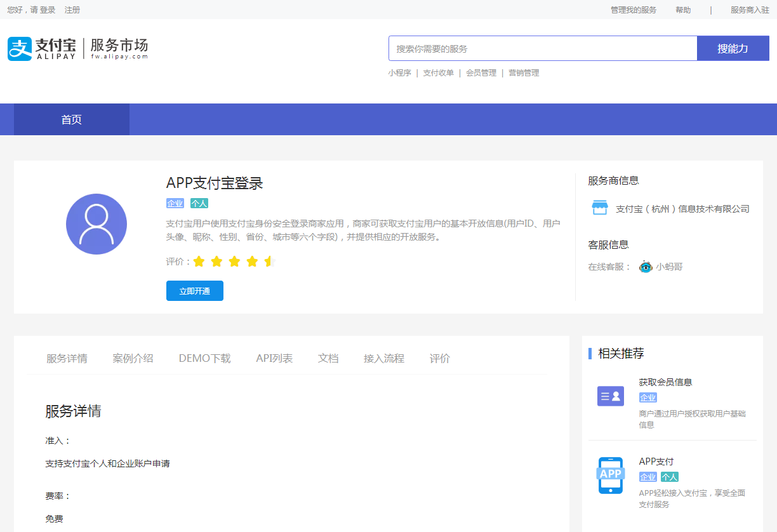Click the 企业 tag under APP支付

pyautogui.click(x=648, y=477)
